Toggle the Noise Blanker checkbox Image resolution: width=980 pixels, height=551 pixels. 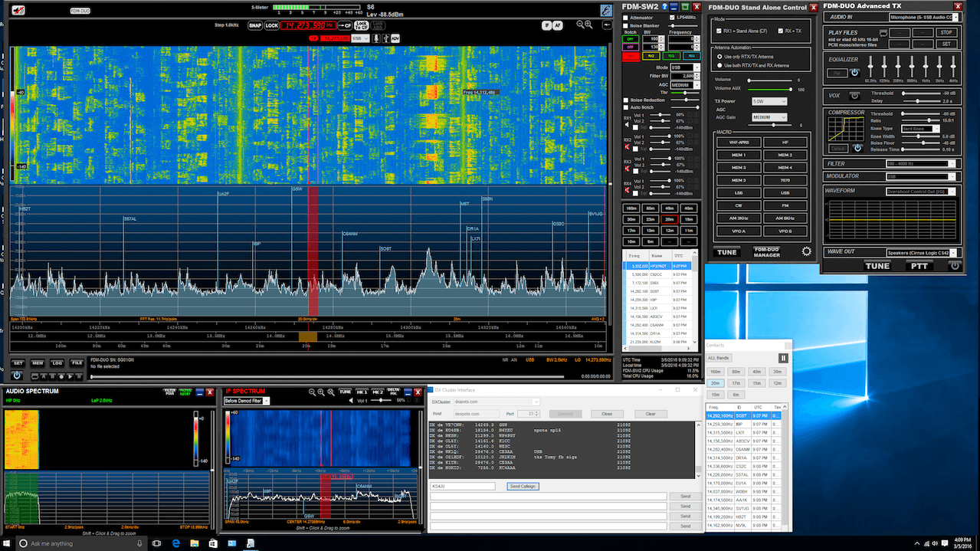pos(624,26)
